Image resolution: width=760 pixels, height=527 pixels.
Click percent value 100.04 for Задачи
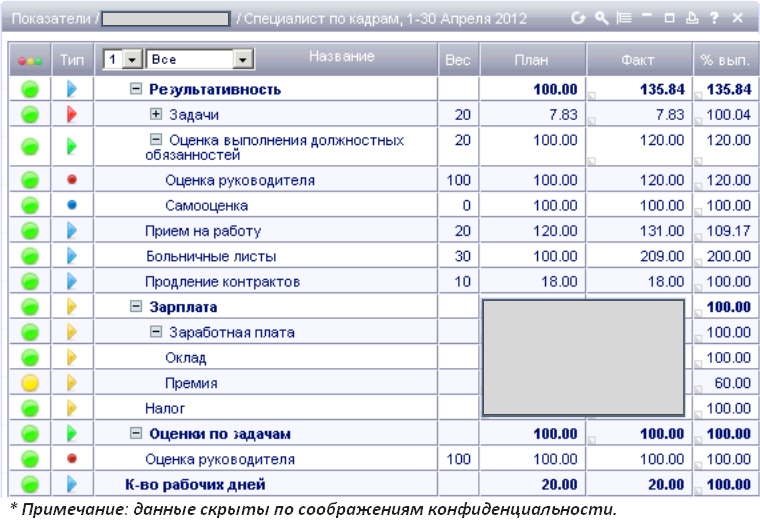(728, 114)
